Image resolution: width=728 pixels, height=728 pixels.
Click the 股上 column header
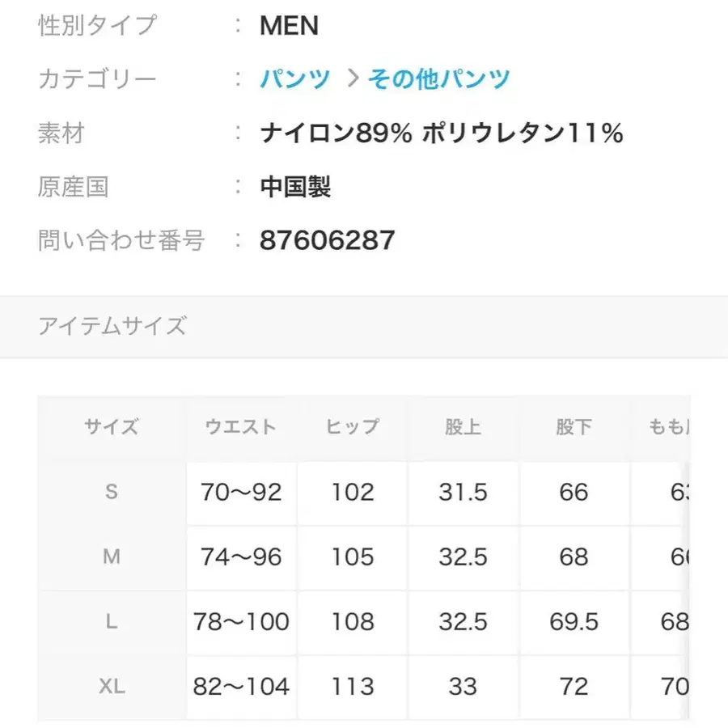coord(462,427)
